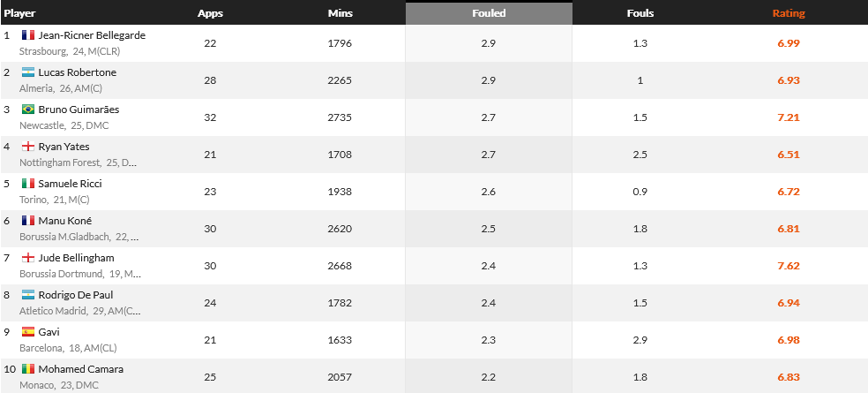Click the French flag beside Jean-Ricner Bellegarde

[27, 35]
